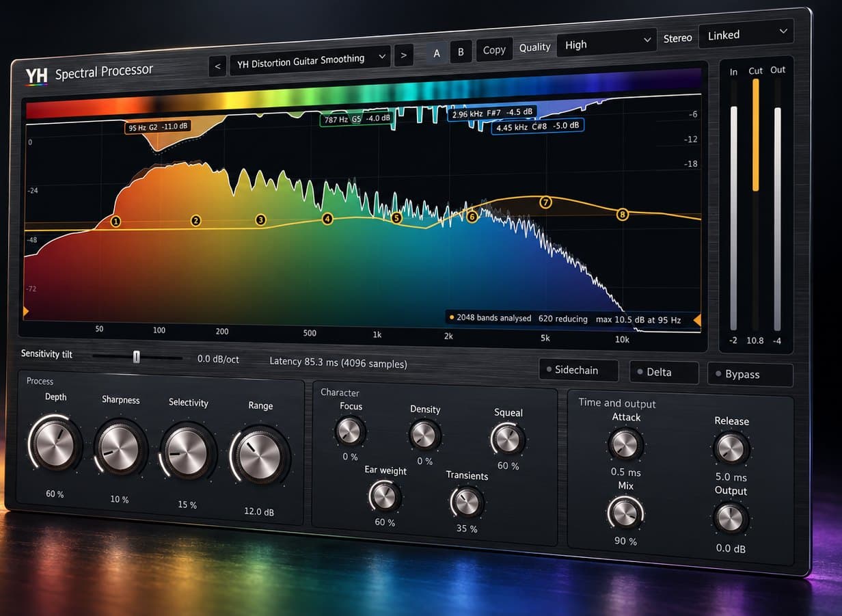Select band node 6 on the curve

tap(472, 217)
